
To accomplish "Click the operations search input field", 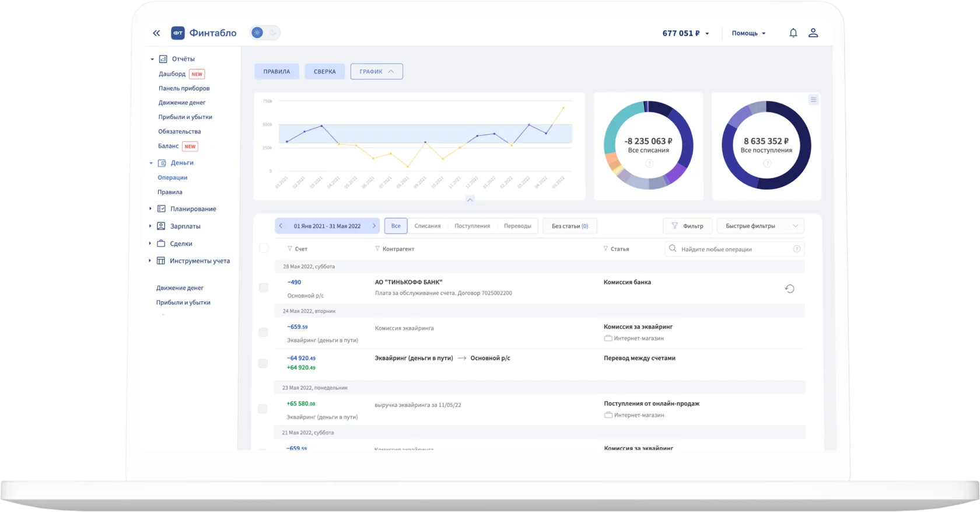I will tap(732, 249).
